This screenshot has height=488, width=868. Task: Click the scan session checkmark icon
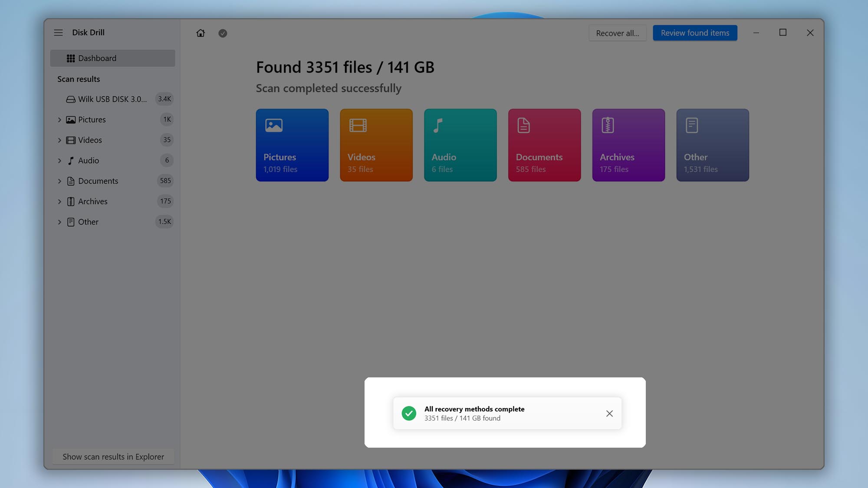point(223,33)
